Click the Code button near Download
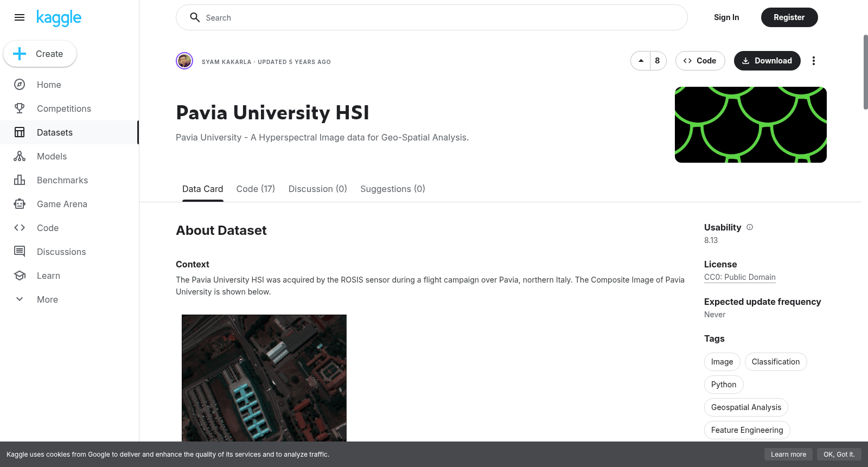The height and width of the screenshot is (467, 868). point(700,61)
